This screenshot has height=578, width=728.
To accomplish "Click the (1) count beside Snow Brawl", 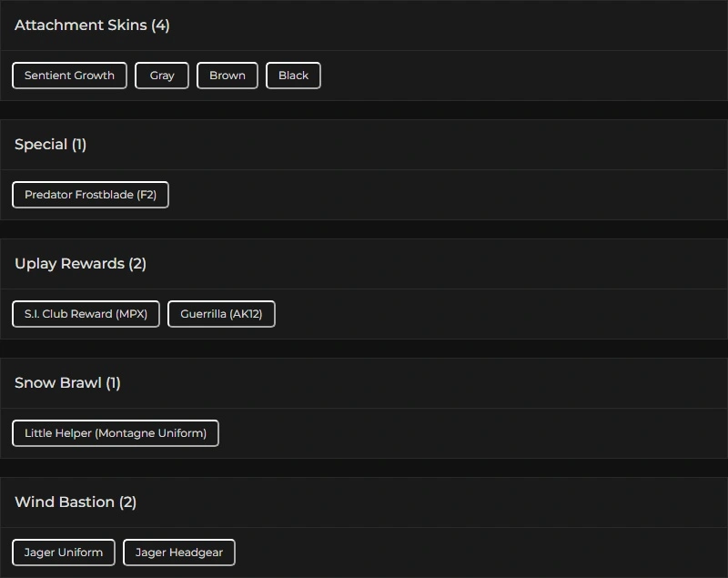I will tap(113, 383).
